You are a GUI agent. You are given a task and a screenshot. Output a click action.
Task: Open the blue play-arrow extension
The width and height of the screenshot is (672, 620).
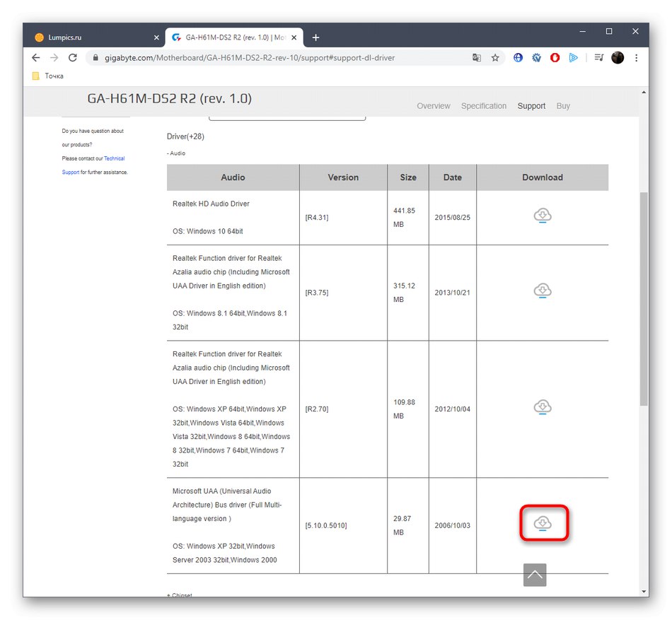pos(574,57)
